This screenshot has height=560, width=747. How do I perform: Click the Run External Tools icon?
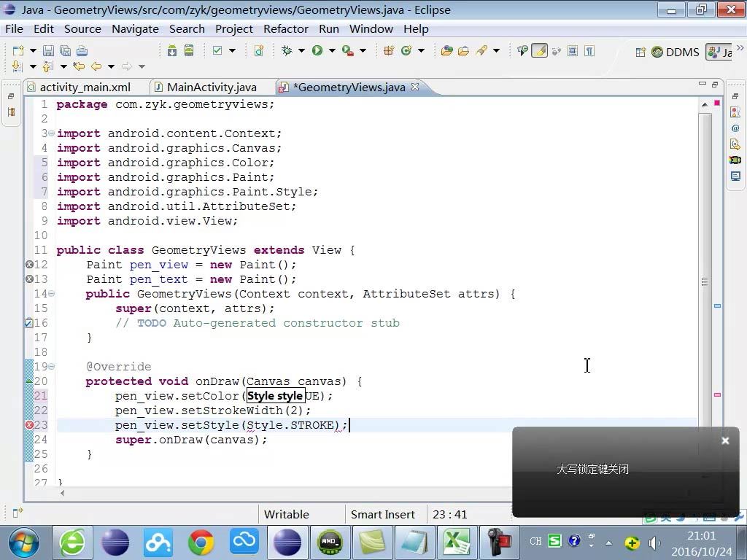(x=348, y=50)
